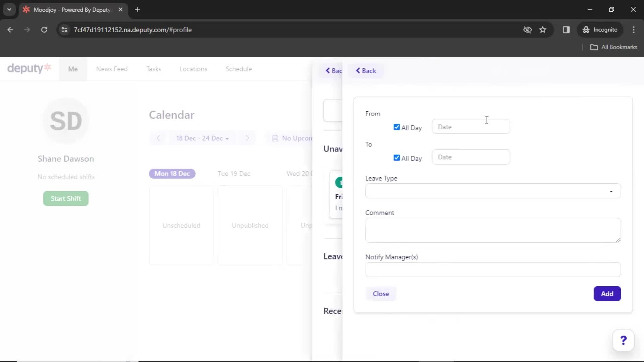Toggle All Day checkbox for To date
Screen dimensions: 644x362
pyautogui.click(x=396, y=157)
